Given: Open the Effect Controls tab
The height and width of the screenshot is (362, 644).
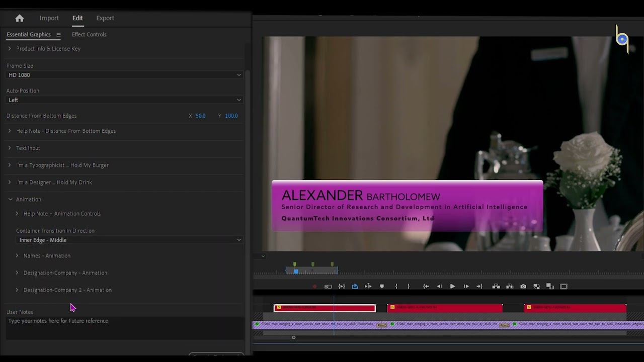Looking at the screenshot, I should (89, 35).
